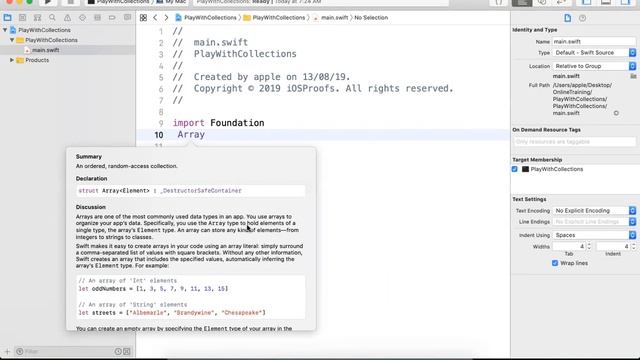Open the Text Encoding dropdown

pyautogui.click(x=594, y=211)
